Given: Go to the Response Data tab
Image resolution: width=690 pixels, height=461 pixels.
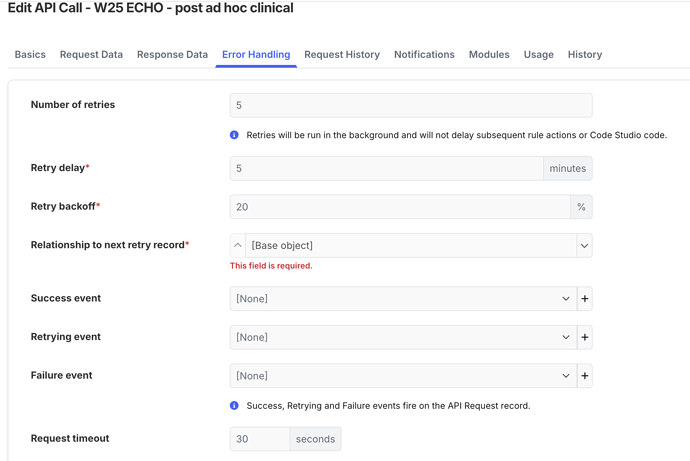Looking at the screenshot, I should tap(172, 55).
